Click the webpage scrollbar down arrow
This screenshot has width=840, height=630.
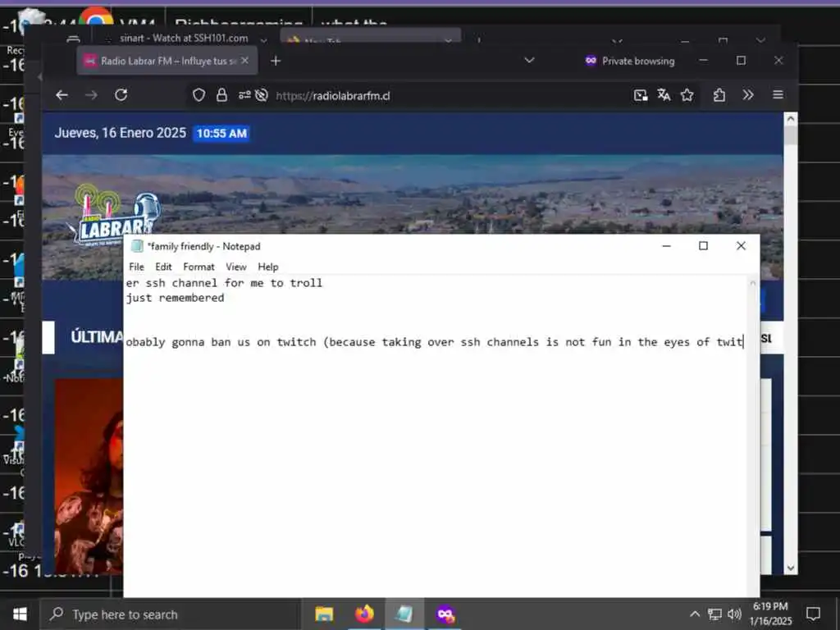pos(791,568)
